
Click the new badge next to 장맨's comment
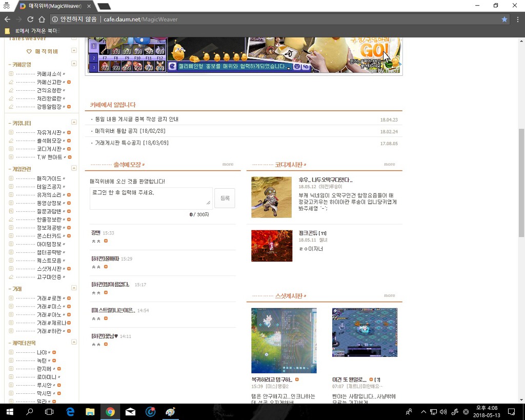106,241
